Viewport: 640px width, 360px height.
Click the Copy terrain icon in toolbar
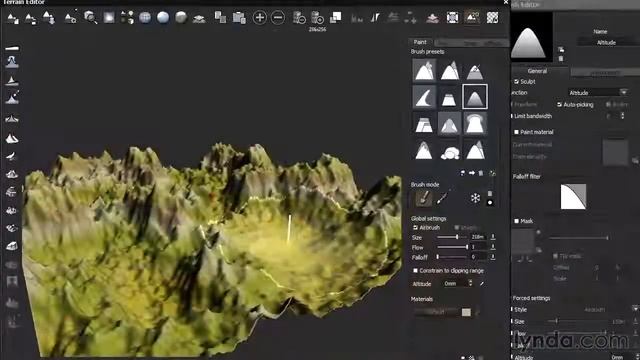[x=220, y=18]
